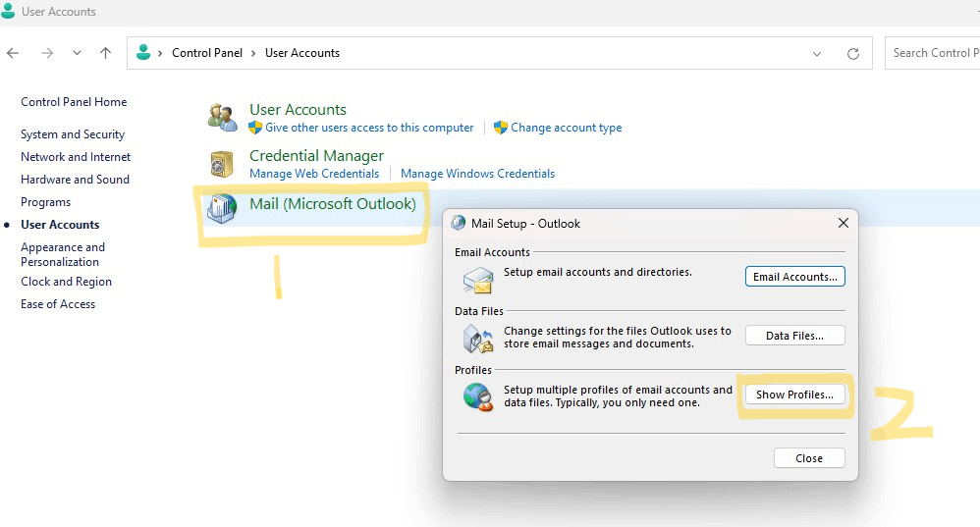980x527 pixels.
Task: Go back with the left arrow
Action: [13, 53]
